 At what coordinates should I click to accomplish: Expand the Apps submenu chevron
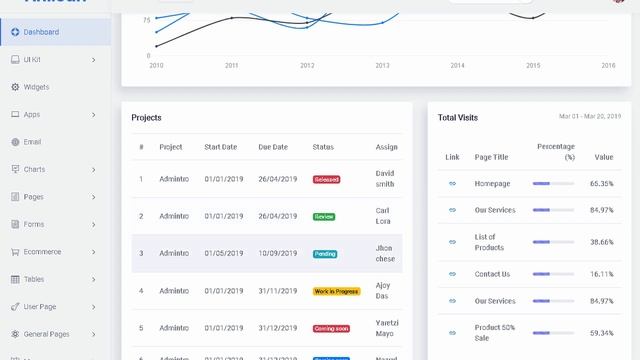(x=93, y=115)
